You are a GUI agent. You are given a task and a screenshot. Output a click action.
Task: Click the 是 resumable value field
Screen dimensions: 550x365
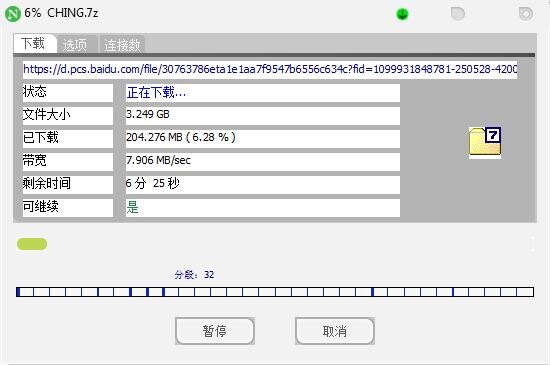[263, 208]
